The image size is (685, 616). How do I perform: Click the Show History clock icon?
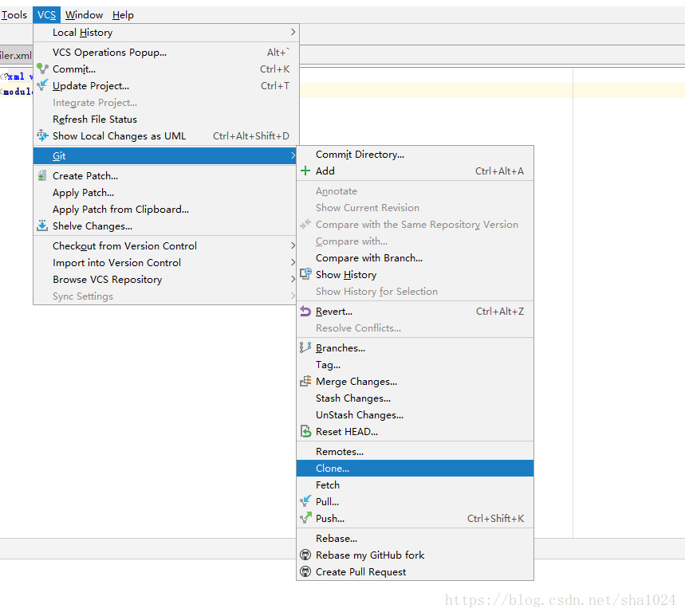coord(305,274)
